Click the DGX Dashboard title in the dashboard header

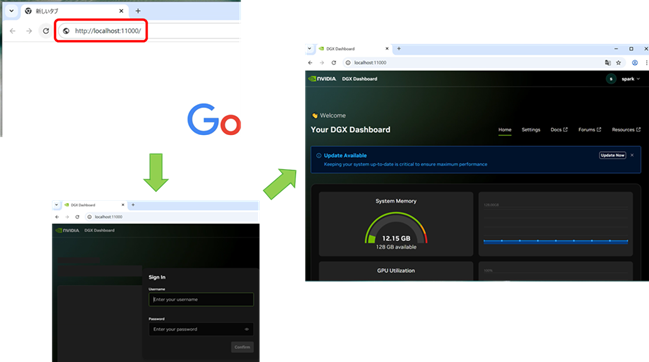359,79
